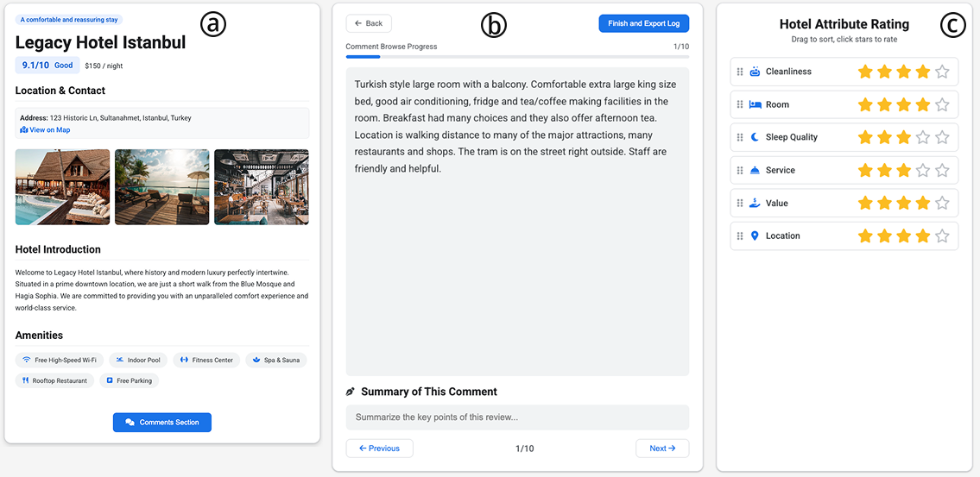Click the Room bed icon
980x477 pixels.
point(755,104)
